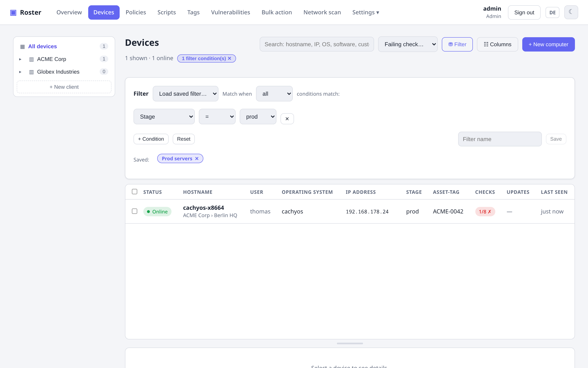This screenshot has height=368, width=588.
Task: Open the Policies tab
Action: [x=136, y=12]
